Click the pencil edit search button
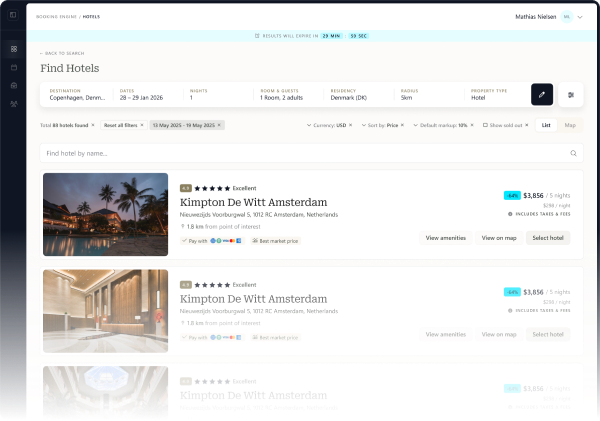The width and height of the screenshot is (600, 421). click(542, 95)
